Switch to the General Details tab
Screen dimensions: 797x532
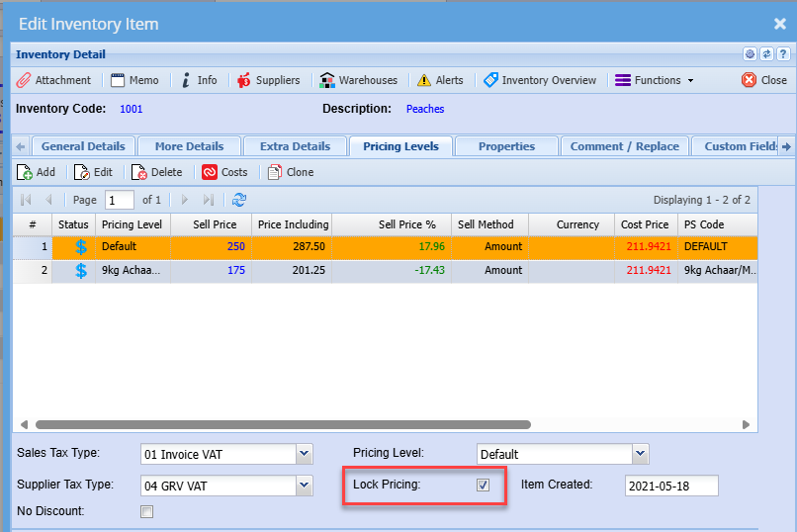tap(83, 146)
